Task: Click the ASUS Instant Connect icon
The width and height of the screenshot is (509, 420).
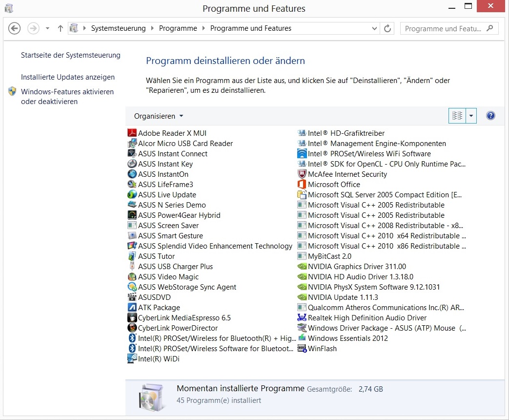Action: [x=132, y=153]
